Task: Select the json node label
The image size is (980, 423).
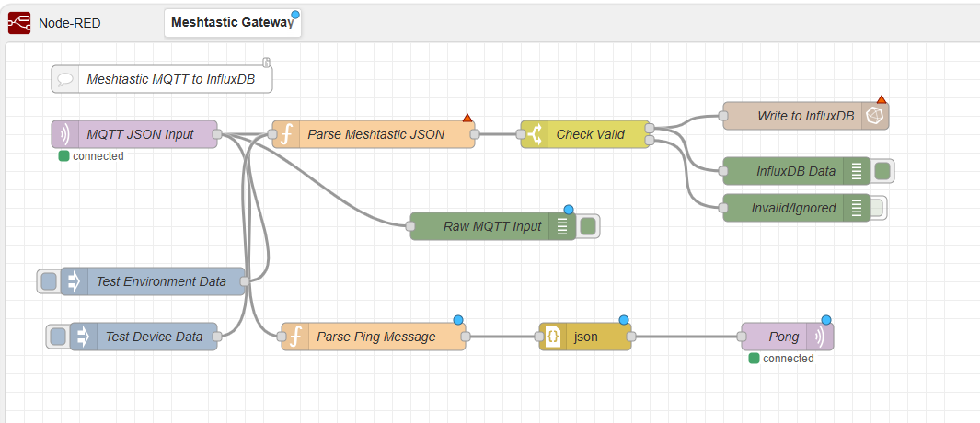Action: (585, 337)
